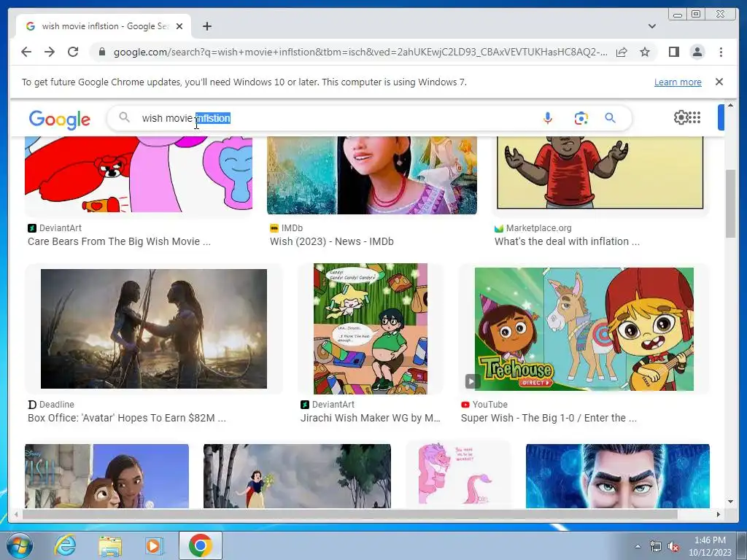The width and height of the screenshot is (747, 560).
Task: Go back to the previous page
Action: 26,52
